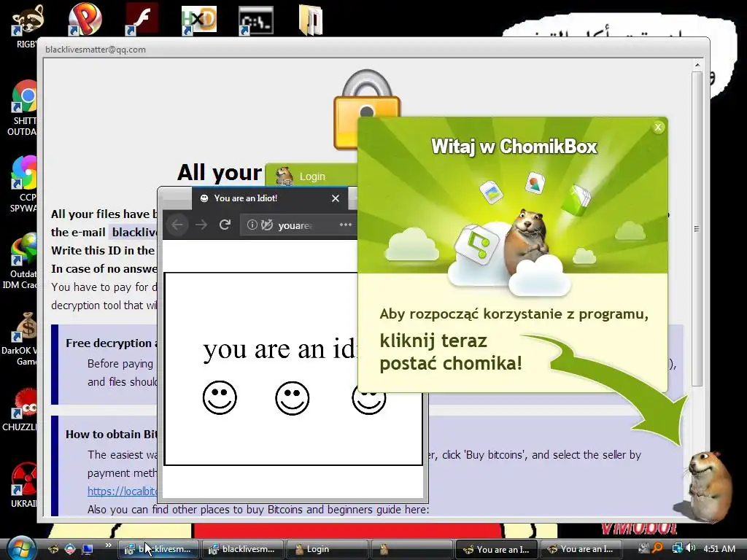This screenshot has height=560, width=747.
Task: Click the network tray icon
Action: [x=677, y=548]
